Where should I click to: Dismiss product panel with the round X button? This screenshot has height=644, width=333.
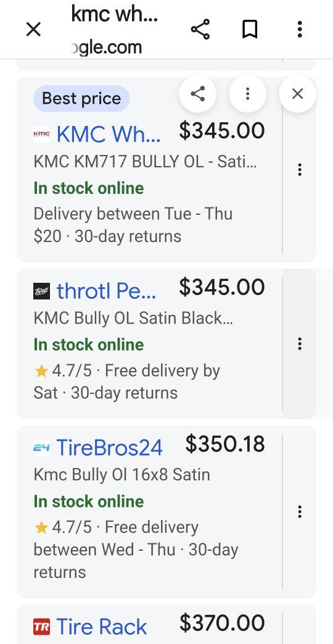point(297,94)
